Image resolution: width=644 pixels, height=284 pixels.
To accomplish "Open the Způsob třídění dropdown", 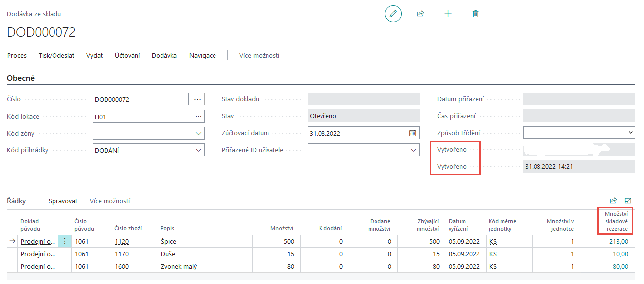I will [630, 133].
